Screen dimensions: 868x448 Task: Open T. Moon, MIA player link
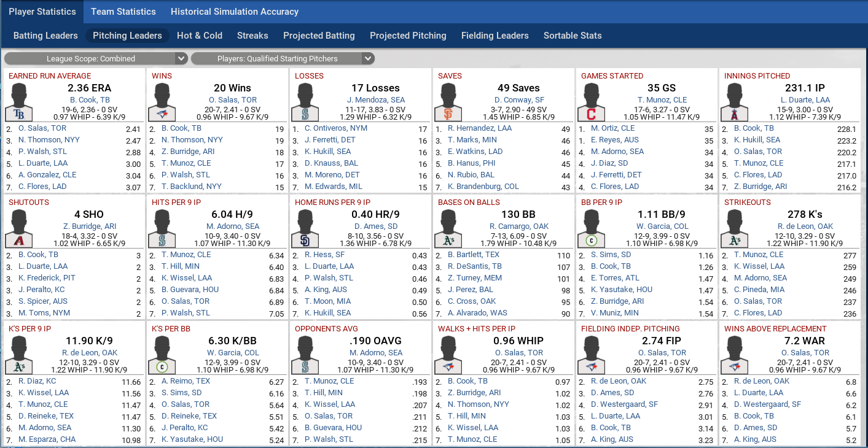328,301
